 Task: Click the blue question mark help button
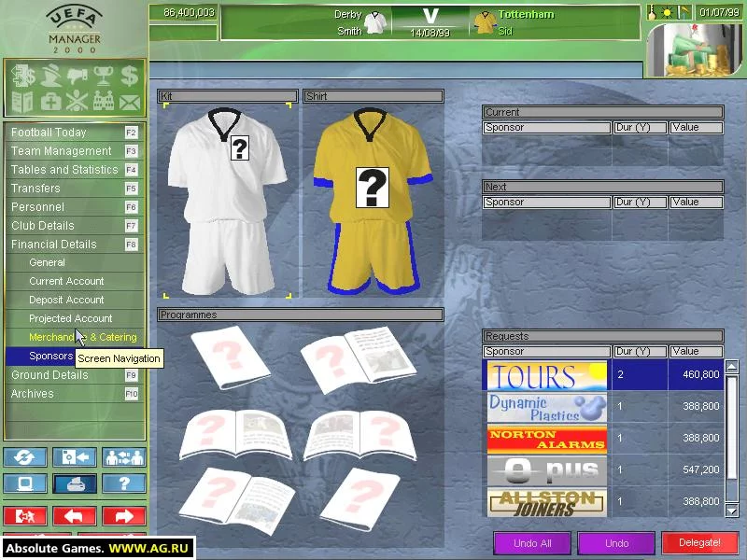[124, 483]
